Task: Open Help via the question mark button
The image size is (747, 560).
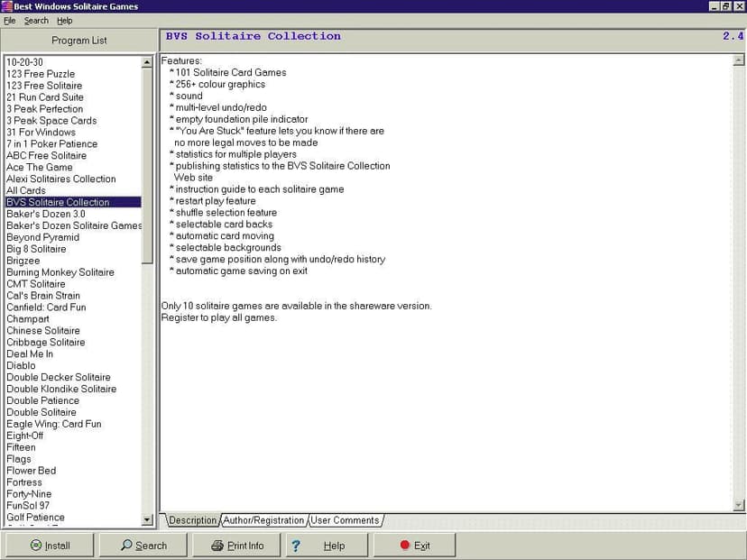Action: pos(327,546)
